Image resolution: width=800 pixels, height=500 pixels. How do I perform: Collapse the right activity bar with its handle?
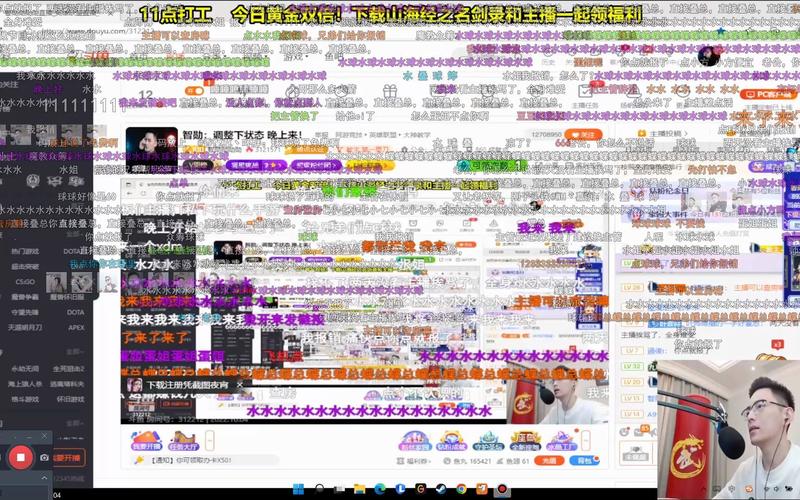pos(586,440)
